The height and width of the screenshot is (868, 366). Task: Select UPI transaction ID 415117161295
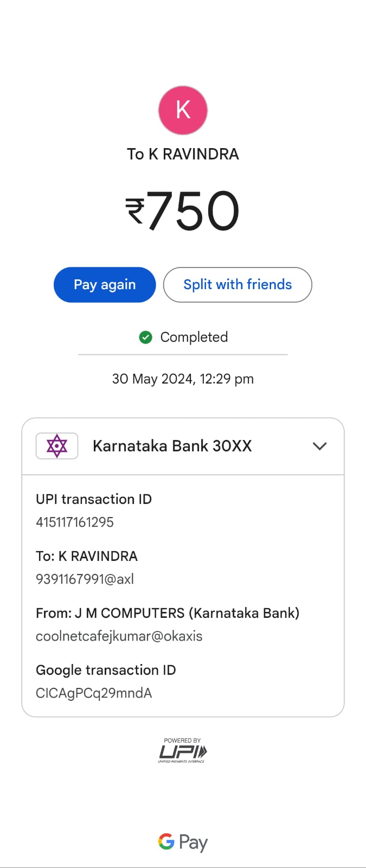[75, 522]
